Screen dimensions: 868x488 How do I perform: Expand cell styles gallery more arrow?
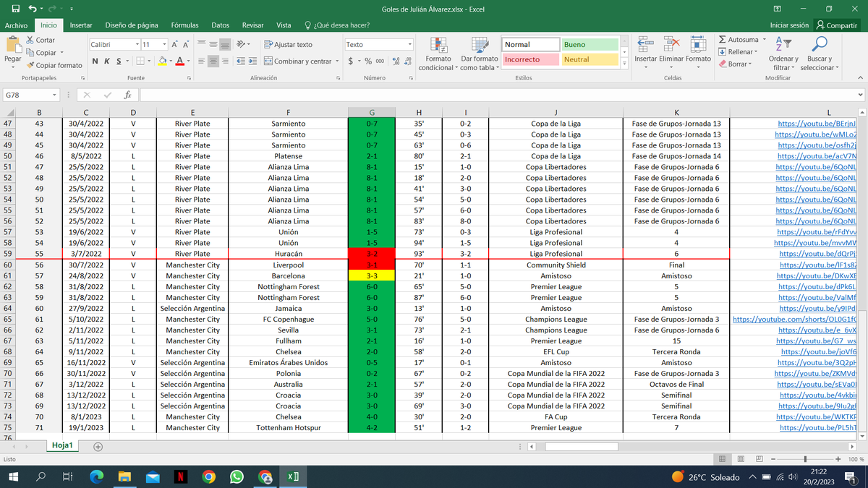pyautogui.click(x=625, y=64)
